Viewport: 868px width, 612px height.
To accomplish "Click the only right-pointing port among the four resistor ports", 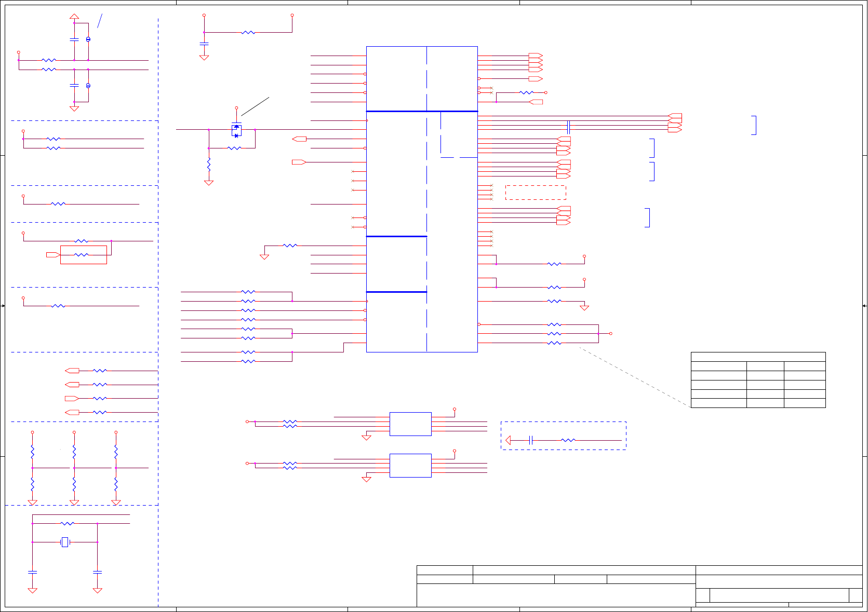I will pos(72,398).
